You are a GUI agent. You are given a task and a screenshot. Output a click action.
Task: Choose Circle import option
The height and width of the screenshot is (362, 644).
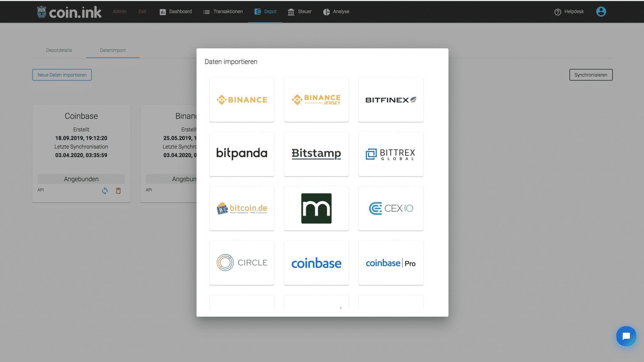point(242,263)
